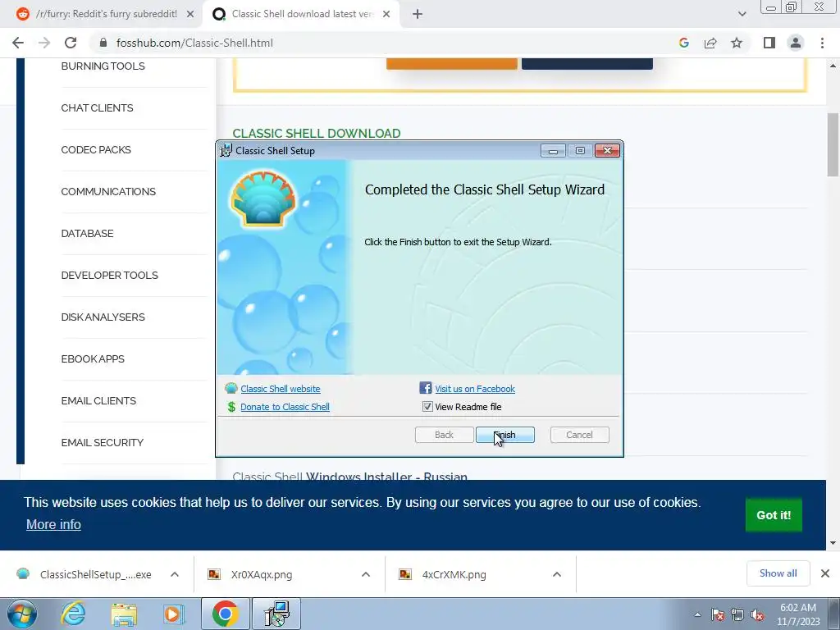
Task: Open EBOOK APPS category
Action: (x=93, y=358)
